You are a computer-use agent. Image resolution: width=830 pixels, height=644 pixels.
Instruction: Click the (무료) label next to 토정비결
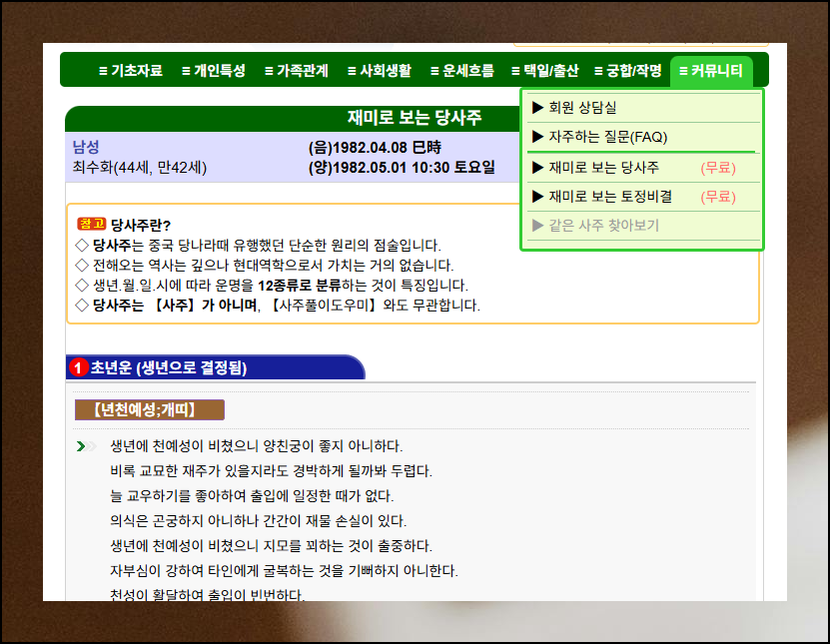click(718, 197)
